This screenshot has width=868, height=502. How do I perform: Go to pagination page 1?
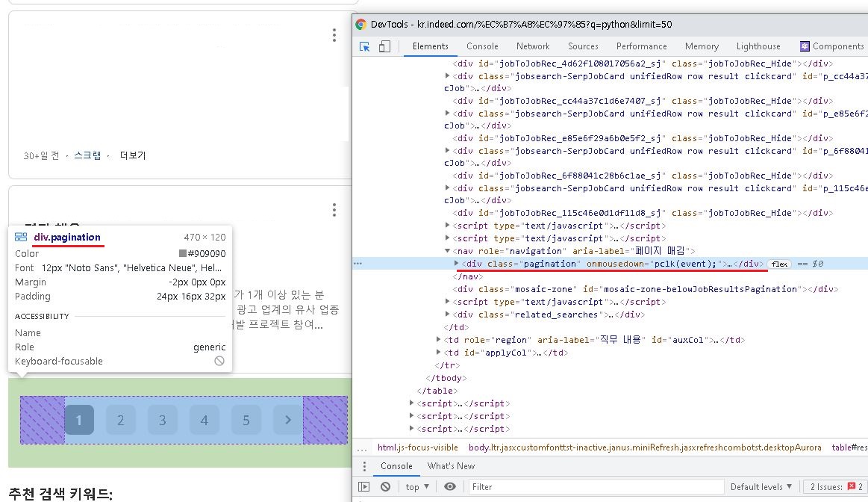pyautogui.click(x=79, y=420)
